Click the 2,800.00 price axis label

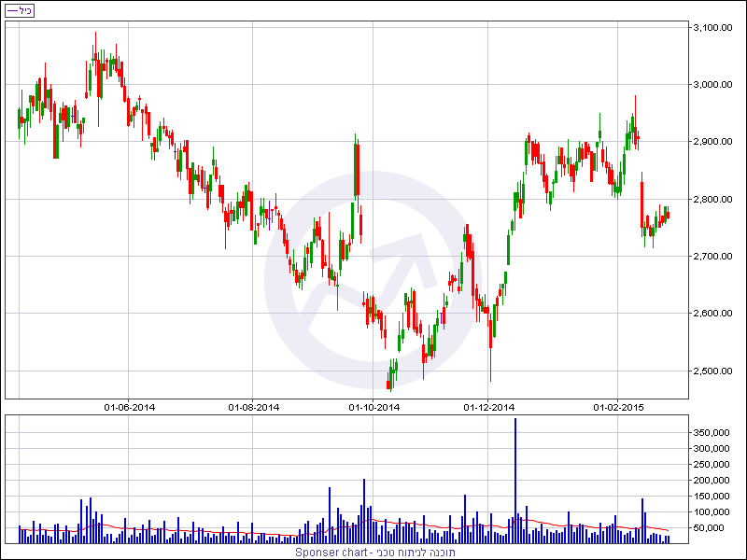pos(712,199)
